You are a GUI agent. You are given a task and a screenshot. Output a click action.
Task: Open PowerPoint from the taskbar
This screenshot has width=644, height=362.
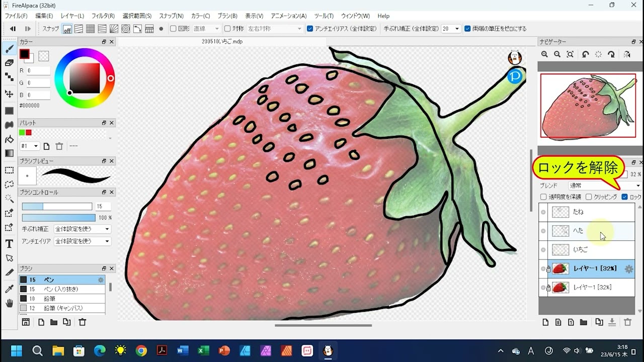224,350
